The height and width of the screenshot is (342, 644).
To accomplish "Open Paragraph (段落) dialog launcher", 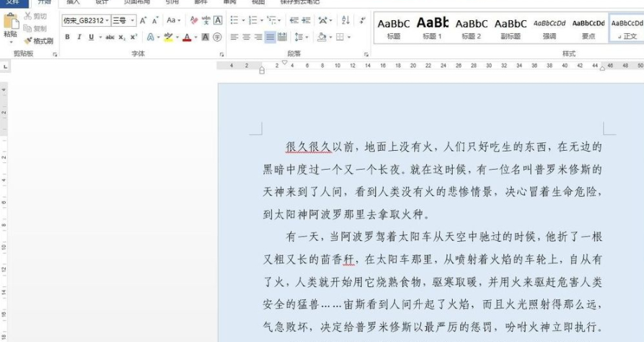I will [x=366, y=54].
